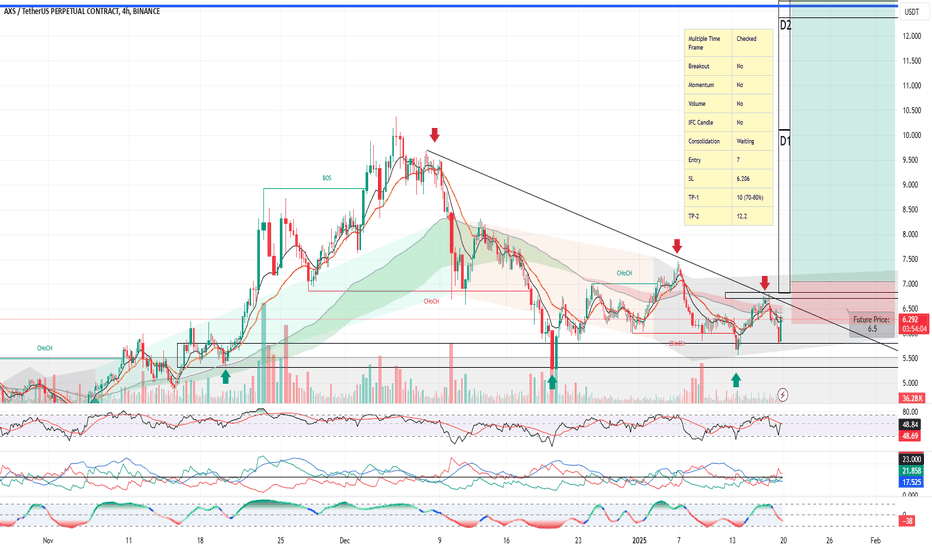
Task: Select the Future Price: 6.5 label
Action: 871,324
